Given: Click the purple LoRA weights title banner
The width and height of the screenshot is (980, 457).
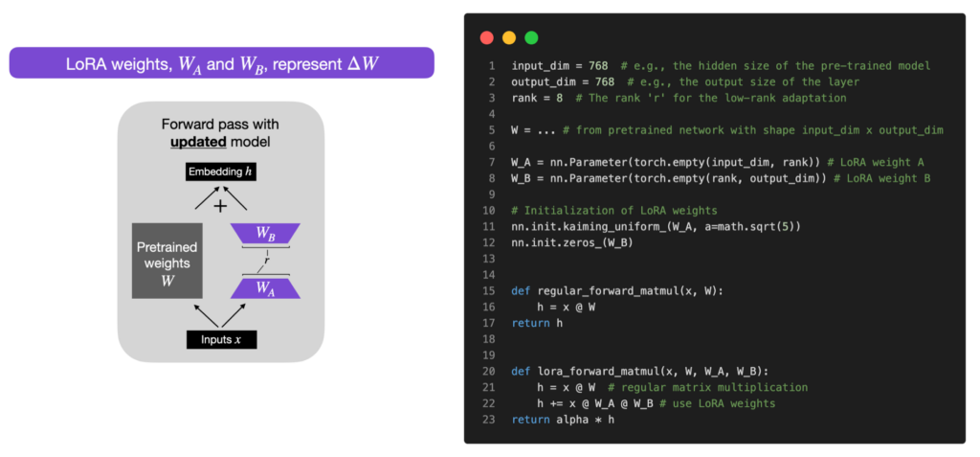Looking at the screenshot, I should (x=221, y=62).
